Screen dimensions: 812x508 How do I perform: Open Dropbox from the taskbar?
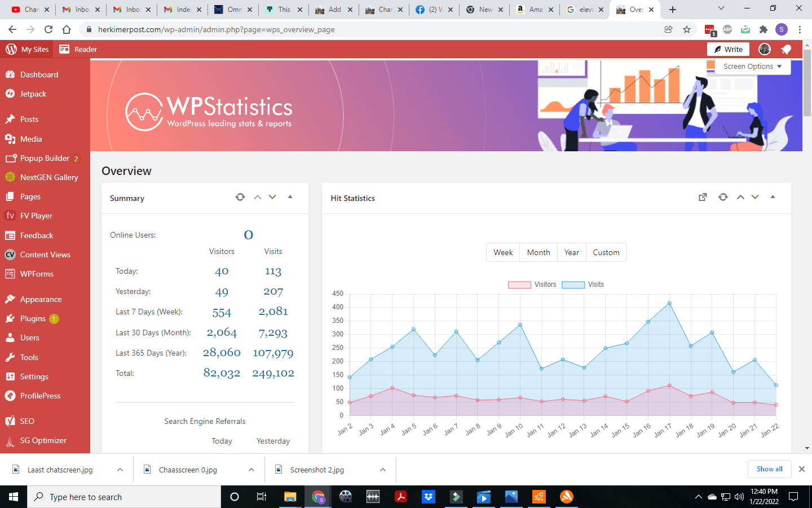click(429, 497)
